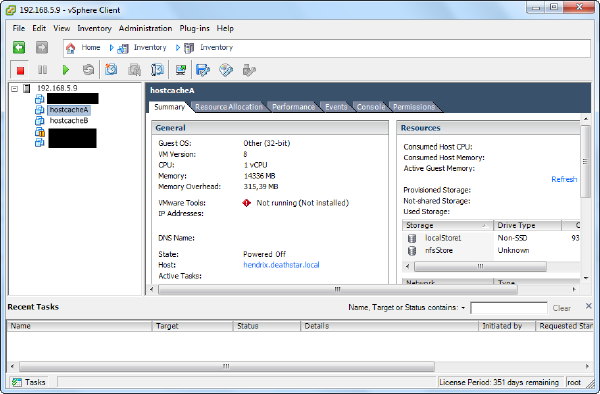This screenshot has width=600, height=394.
Task: Click second Inventory breadcrumb icon
Action: point(189,48)
